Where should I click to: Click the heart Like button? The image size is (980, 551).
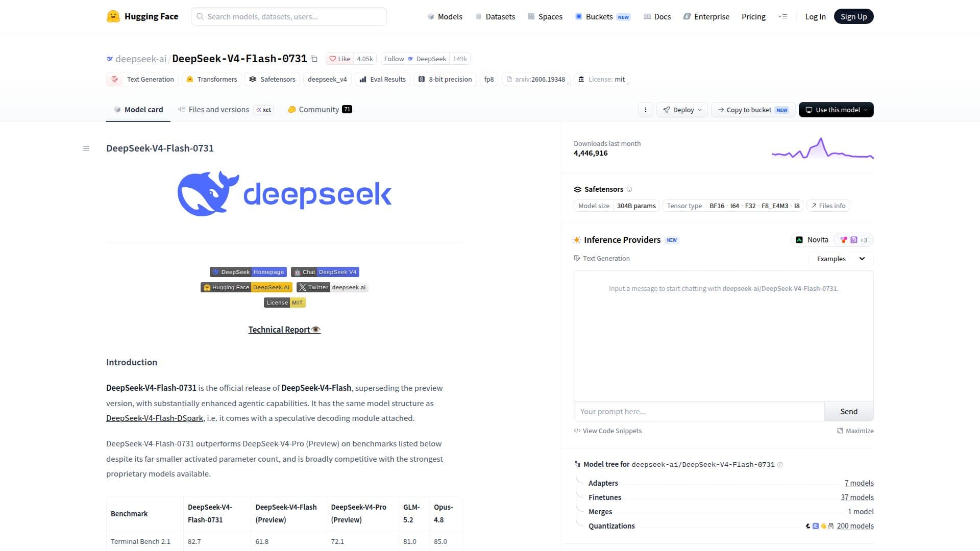[339, 59]
